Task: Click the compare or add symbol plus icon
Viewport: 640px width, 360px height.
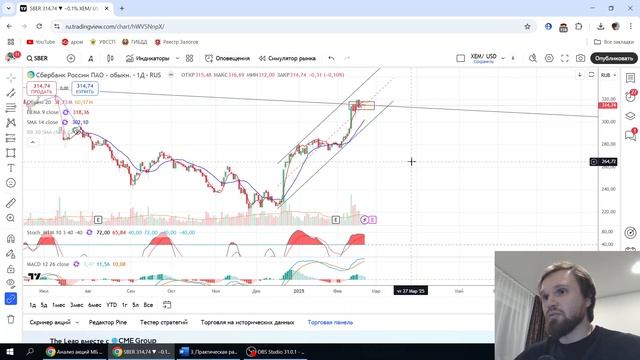Action: 71,58
